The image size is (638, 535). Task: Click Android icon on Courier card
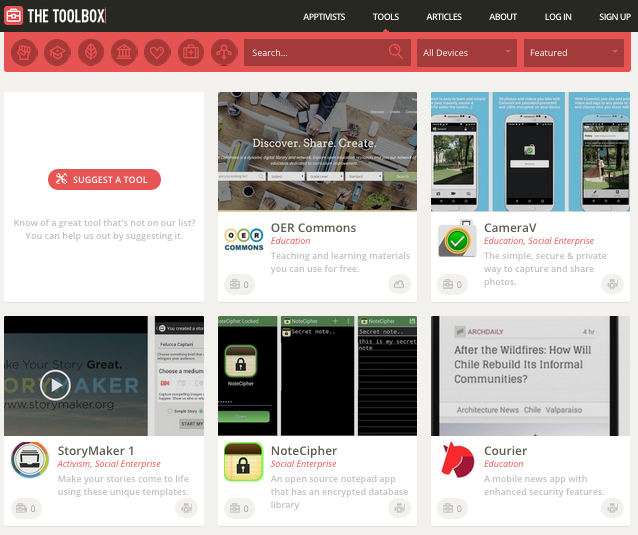coord(612,508)
